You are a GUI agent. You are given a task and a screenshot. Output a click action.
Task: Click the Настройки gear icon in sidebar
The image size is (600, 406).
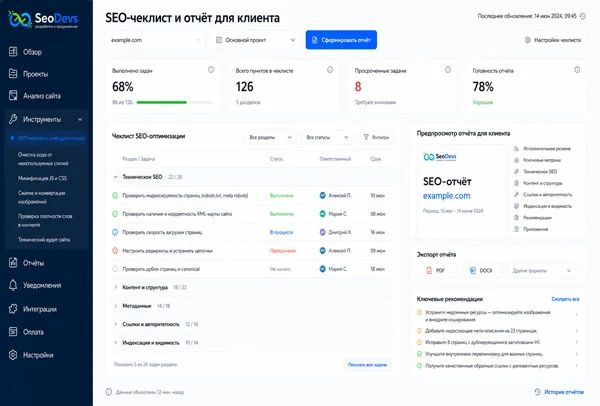[x=13, y=355]
